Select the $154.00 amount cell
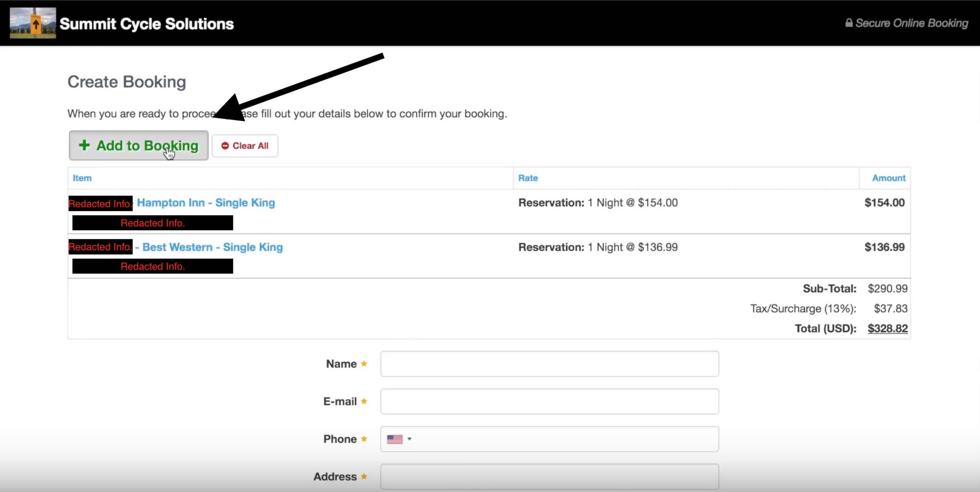Image resolution: width=980 pixels, height=492 pixels. (884, 203)
